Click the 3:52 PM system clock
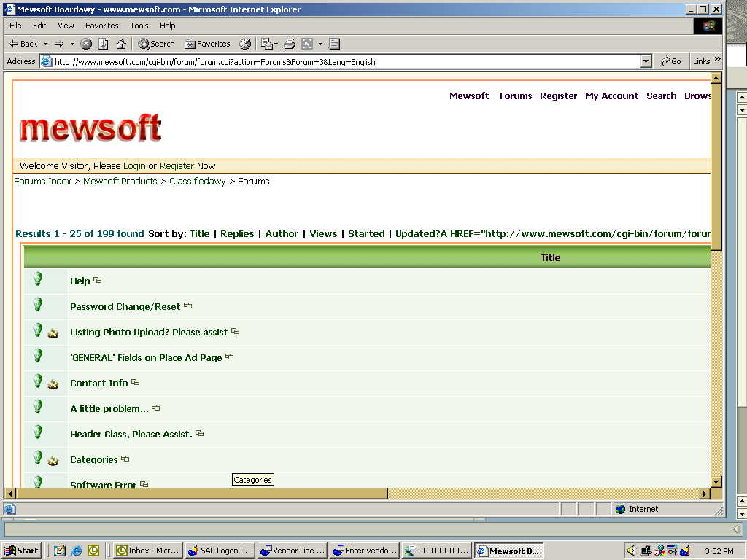Image resolution: width=747 pixels, height=560 pixels. coord(719,551)
